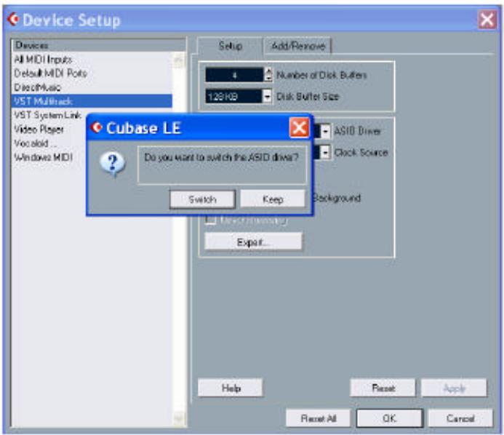Click Cancel in Device Setup

click(x=460, y=418)
